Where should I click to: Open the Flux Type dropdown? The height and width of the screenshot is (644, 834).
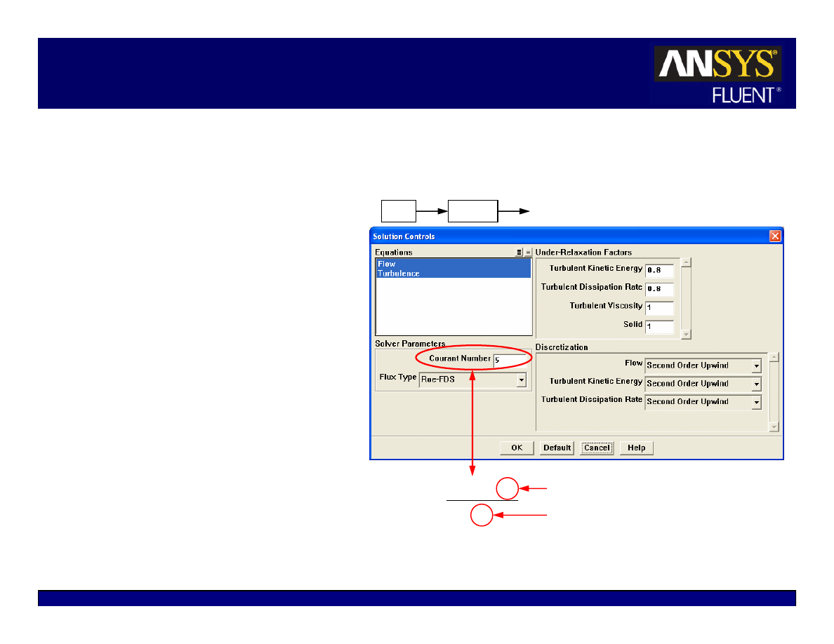pos(521,380)
